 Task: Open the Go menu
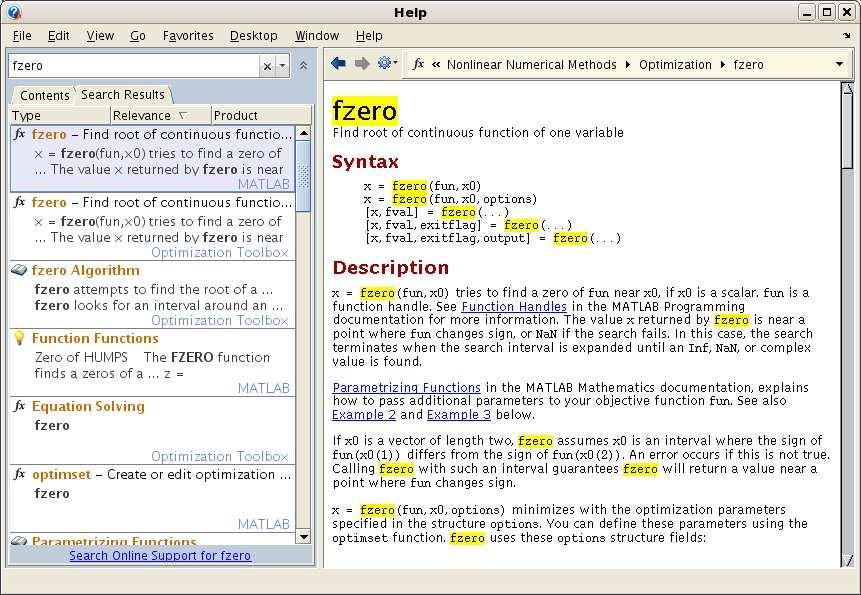[138, 36]
